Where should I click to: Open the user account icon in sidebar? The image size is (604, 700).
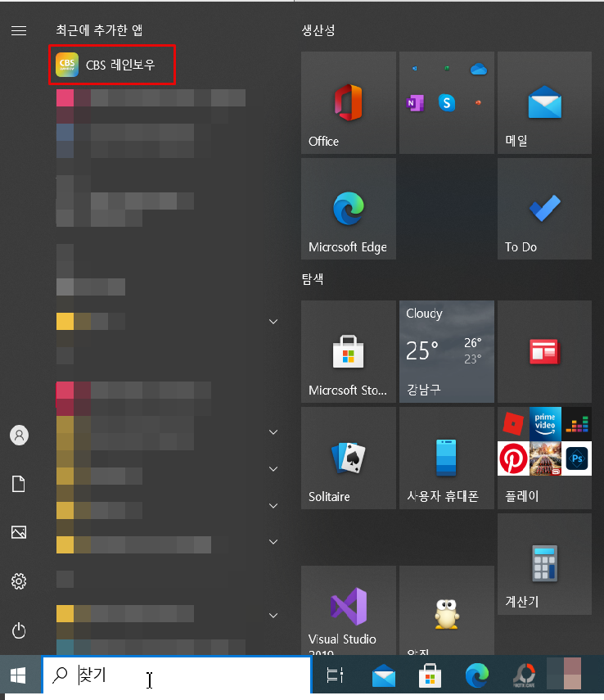point(19,436)
